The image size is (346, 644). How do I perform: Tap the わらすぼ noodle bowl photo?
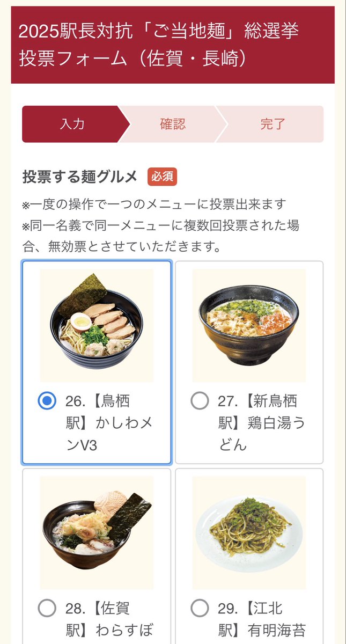tap(97, 531)
